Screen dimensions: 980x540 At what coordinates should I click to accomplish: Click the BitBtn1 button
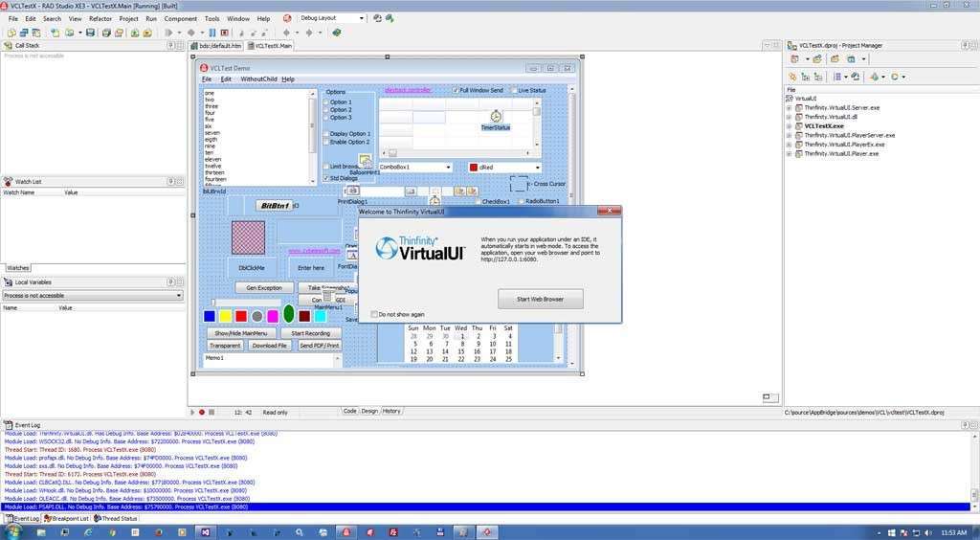pos(275,206)
